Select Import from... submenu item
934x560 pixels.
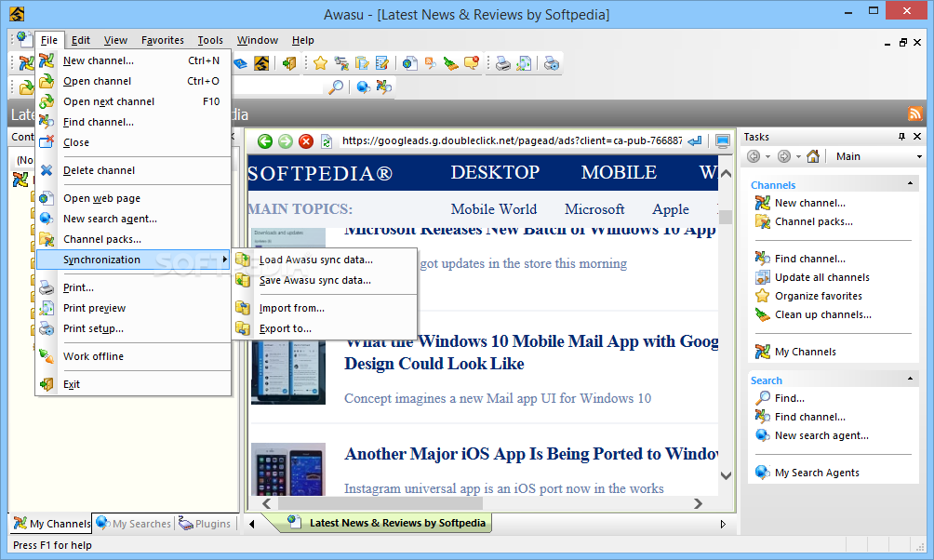tap(326, 308)
